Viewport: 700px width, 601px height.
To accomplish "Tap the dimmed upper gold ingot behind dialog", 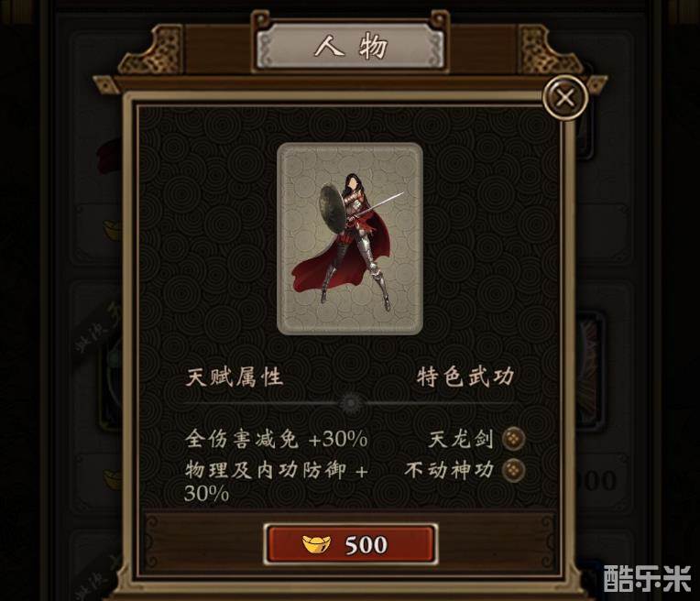I will pos(112,231).
